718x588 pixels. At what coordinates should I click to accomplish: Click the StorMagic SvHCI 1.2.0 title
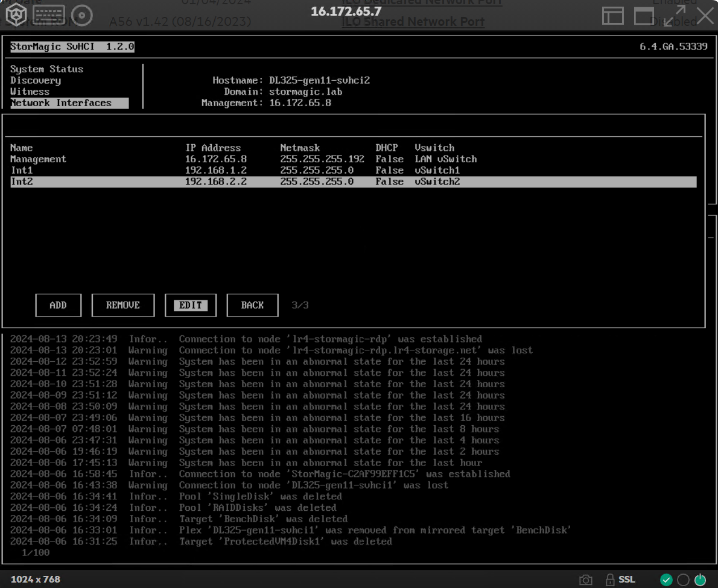(72, 46)
